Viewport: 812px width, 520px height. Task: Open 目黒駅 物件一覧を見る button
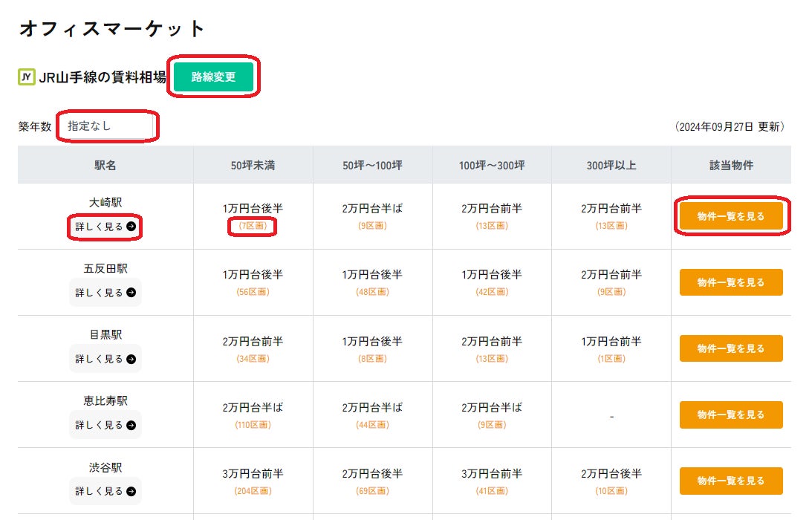pyautogui.click(x=731, y=348)
